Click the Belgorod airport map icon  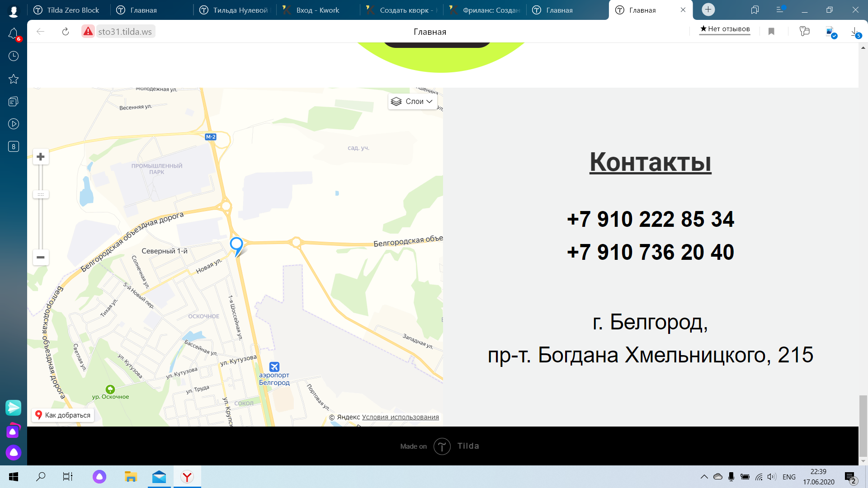tap(274, 366)
